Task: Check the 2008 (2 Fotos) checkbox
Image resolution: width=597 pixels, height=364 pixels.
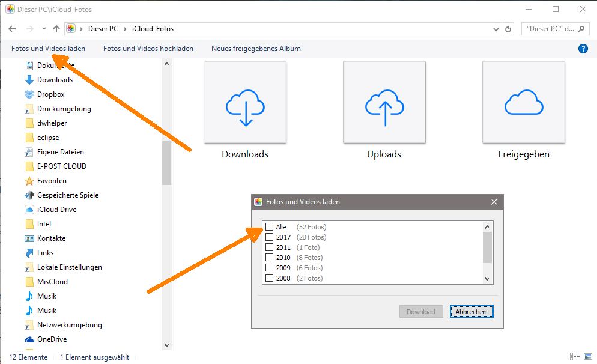Action: pyautogui.click(x=269, y=278)
